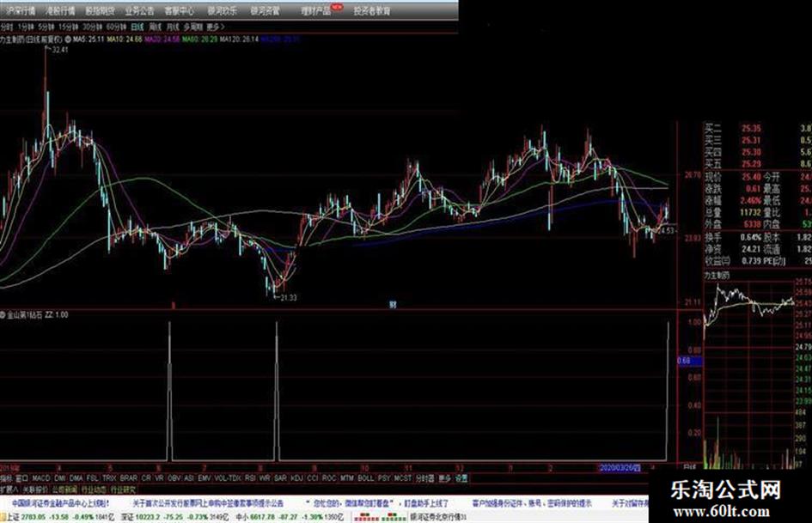
Task: Apply the DMA indicator
Action: [76, 478]
